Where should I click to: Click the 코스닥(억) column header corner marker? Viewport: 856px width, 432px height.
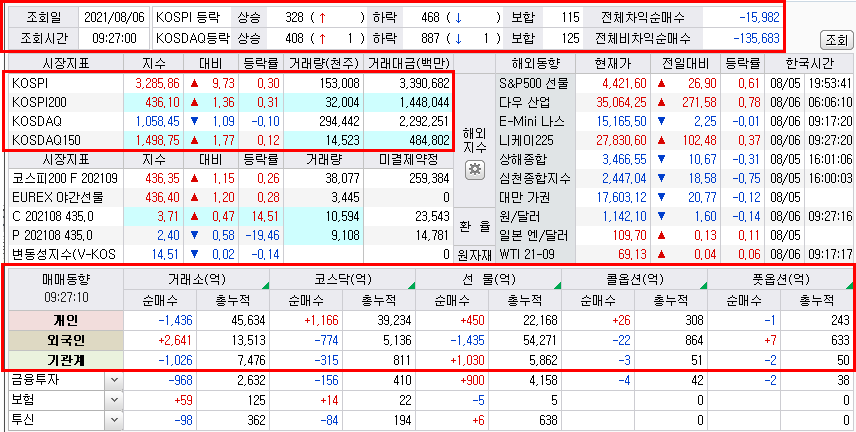pos(412,286)
